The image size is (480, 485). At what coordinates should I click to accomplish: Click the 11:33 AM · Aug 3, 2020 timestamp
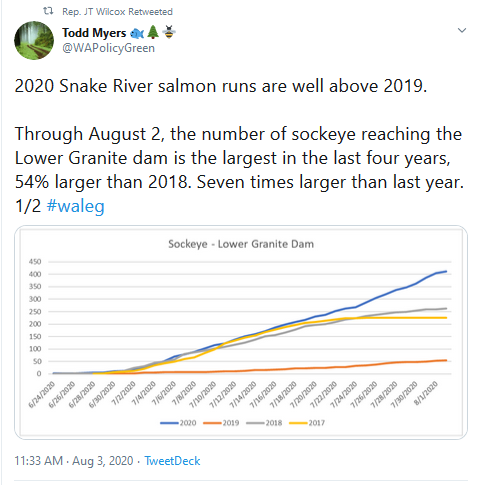tap(74, 461)
